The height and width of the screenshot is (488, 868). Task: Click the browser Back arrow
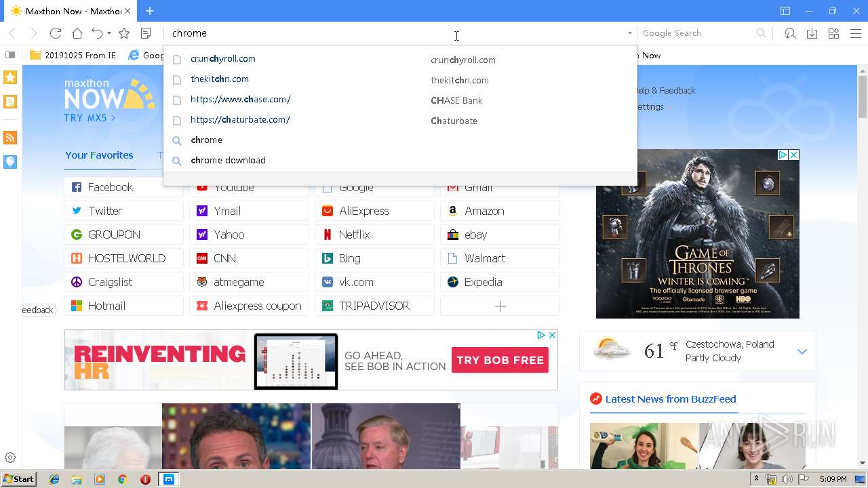12,33
